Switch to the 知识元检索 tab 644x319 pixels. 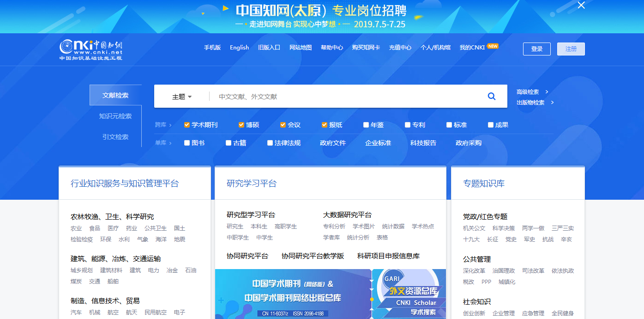coord(115,116)
